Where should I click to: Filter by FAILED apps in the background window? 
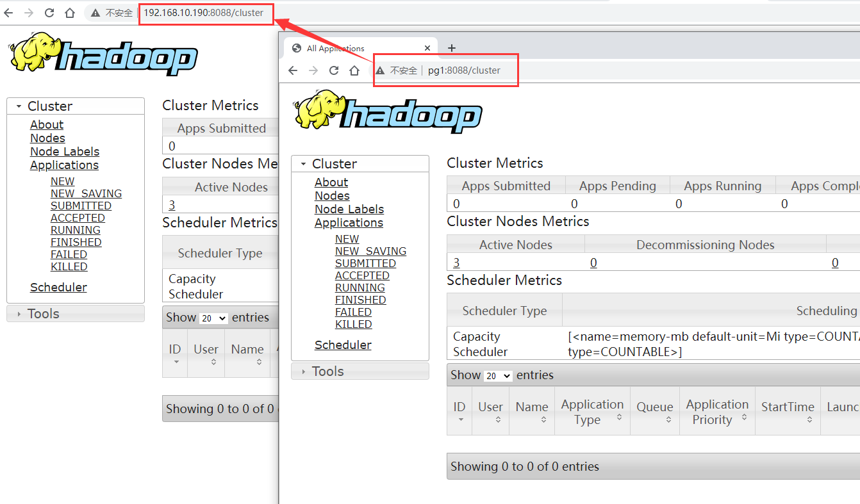[69, 254]
